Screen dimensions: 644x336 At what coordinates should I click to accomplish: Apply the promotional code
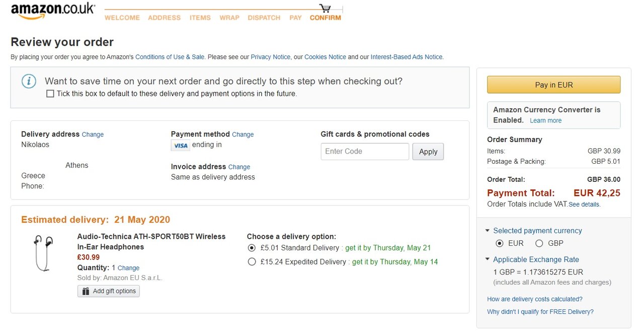pyautogui.click(x=428, y=152)
